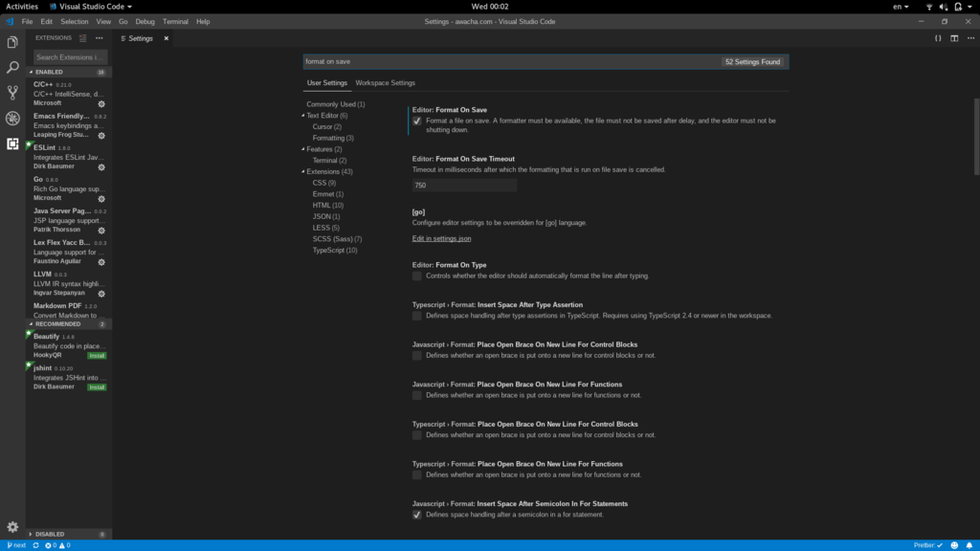The width and height of the screenshot is (980, 551).
Task: Open gear menu for Lex Flex Yacc extension
Action: tap(101, 262)
